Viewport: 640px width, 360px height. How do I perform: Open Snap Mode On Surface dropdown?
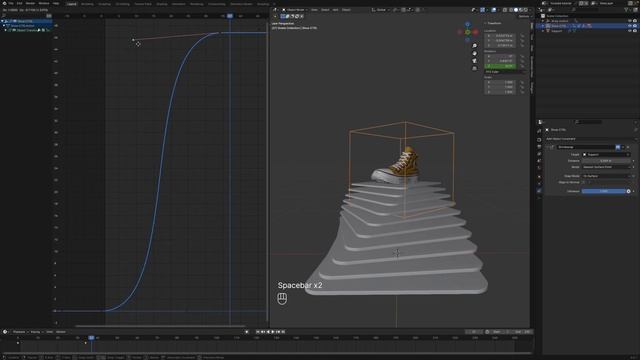point(607,176)
